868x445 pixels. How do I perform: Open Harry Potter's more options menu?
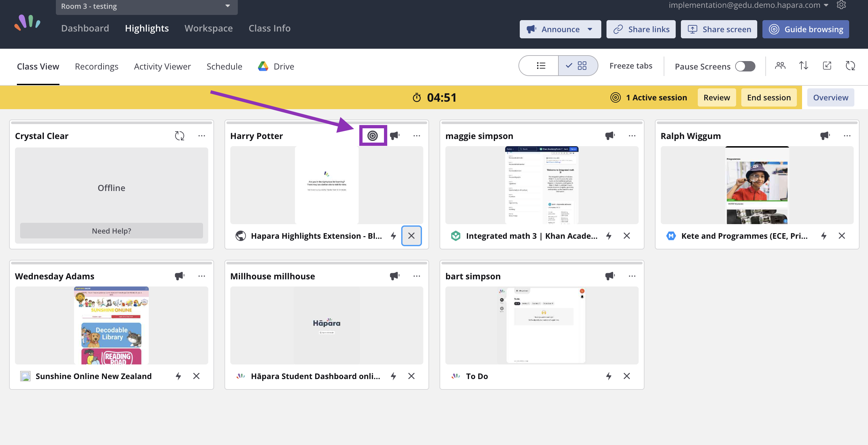[x=416, y=136]
